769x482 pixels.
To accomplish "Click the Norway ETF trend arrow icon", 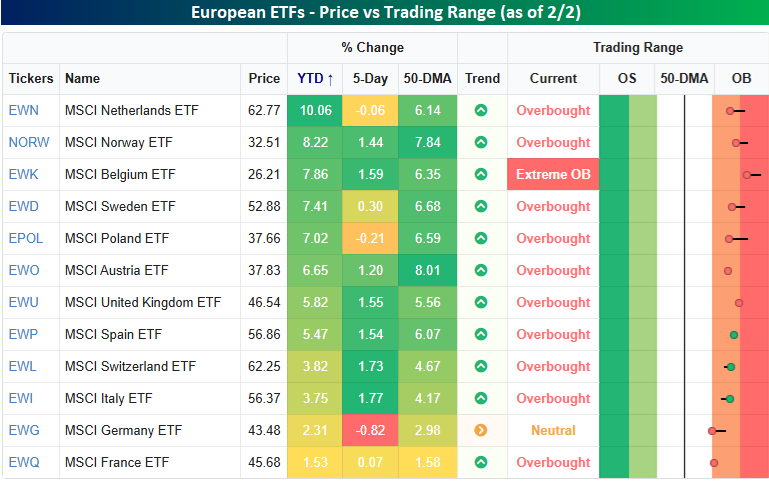I will pos(481,143).
